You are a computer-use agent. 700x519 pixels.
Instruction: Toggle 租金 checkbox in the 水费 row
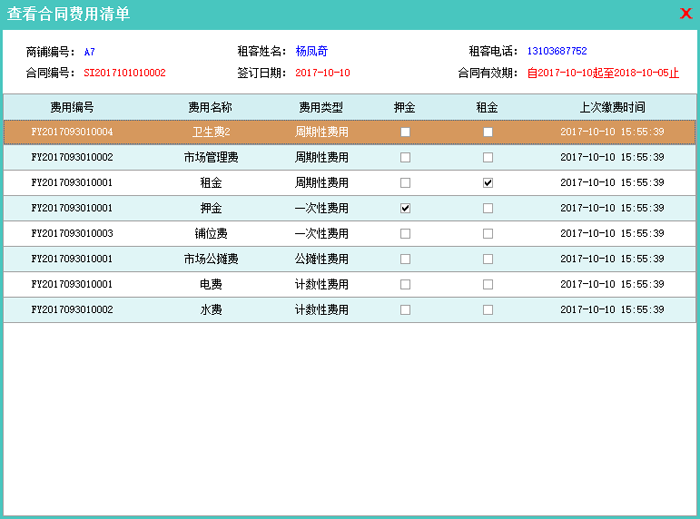click(x=488, y=310)
